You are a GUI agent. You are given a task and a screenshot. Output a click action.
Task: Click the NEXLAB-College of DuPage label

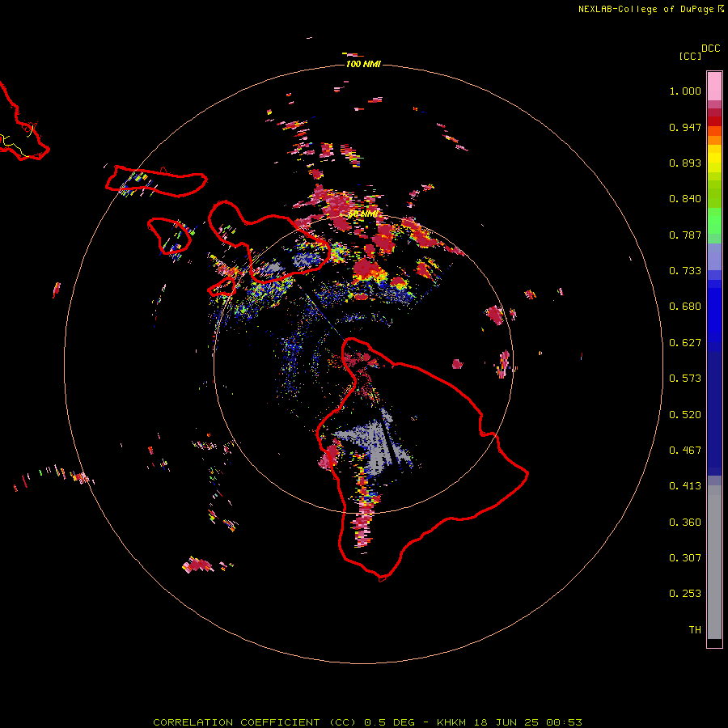point(651,9)
